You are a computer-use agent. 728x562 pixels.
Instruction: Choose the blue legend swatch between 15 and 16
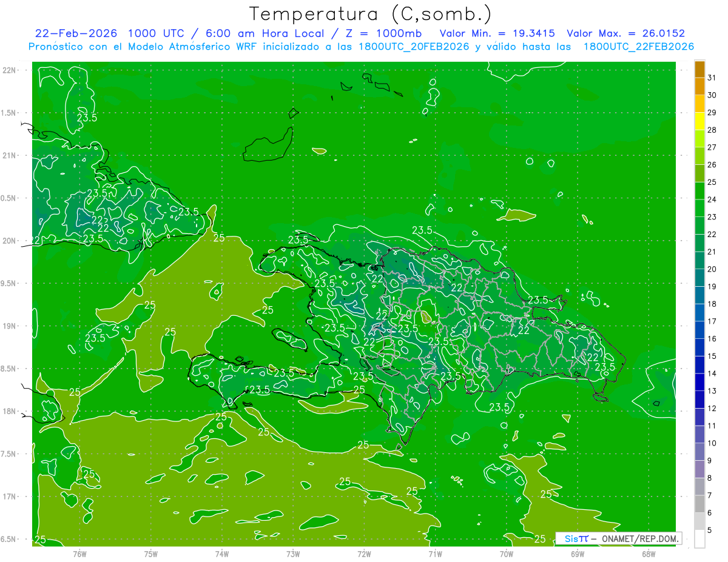699,348
